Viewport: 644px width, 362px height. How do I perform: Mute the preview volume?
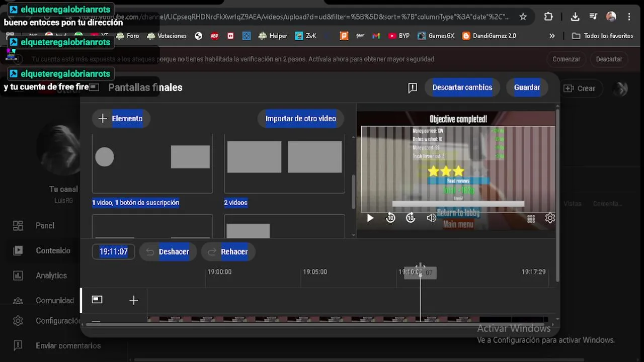[431, 218]
